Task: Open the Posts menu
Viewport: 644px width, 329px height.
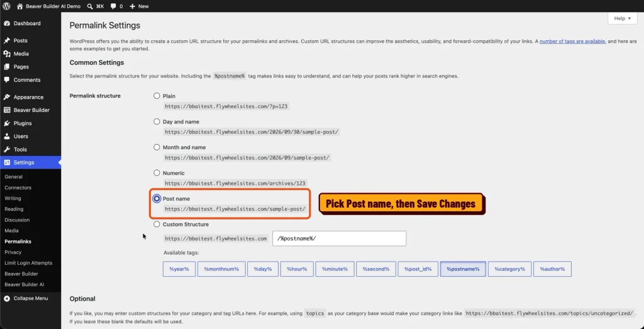Action: [21, 41]
